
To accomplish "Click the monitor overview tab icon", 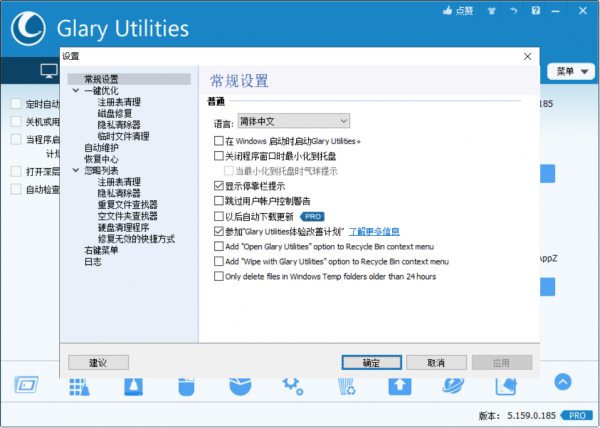I will click(49, 71).
